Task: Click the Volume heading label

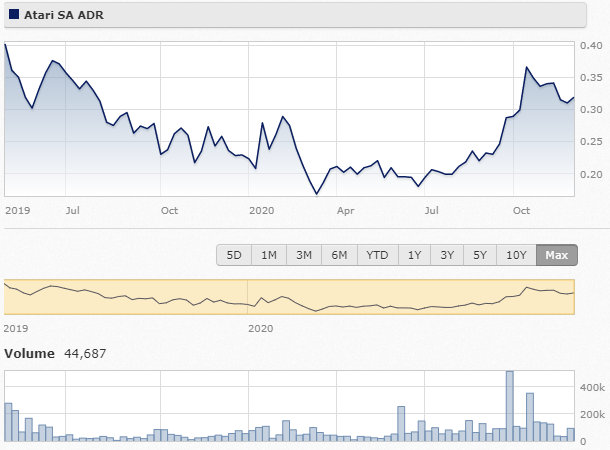Action: click(x=29, y=354)
